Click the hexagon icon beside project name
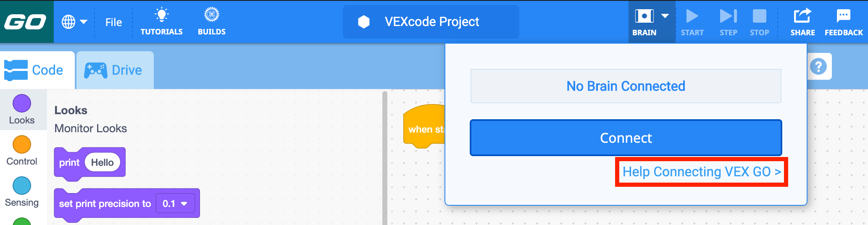Viewport: 868px width, 225px height. point(364,22)
